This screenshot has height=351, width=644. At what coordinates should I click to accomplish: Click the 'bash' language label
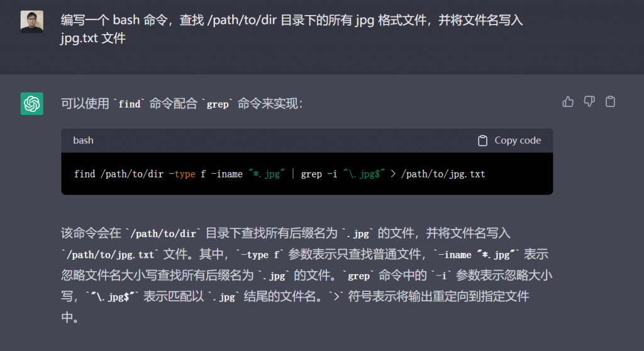click(x=84, y=140)
